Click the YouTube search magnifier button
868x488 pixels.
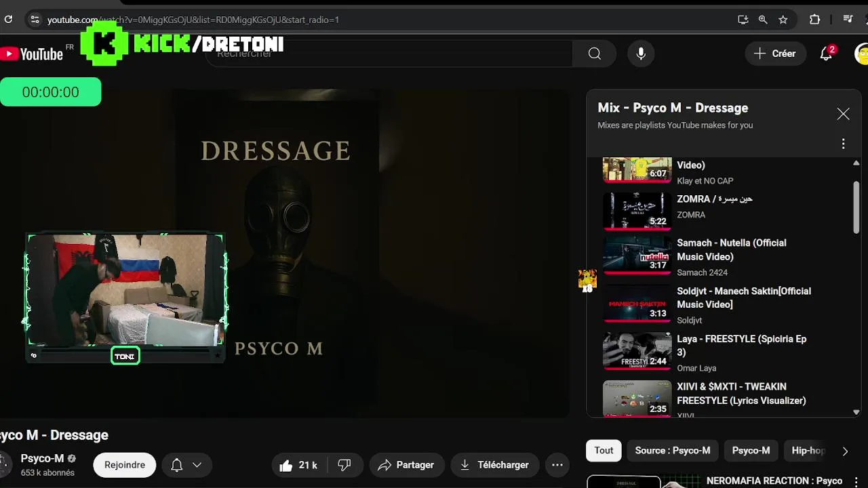595,54
